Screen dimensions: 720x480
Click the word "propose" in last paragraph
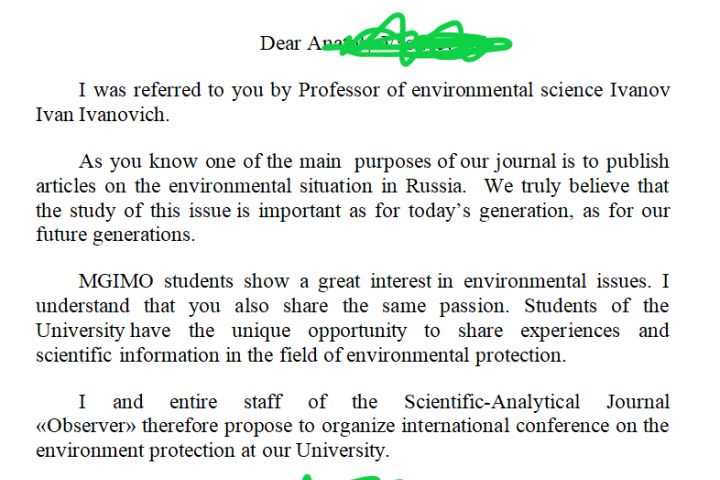click(x=255, y=427)
